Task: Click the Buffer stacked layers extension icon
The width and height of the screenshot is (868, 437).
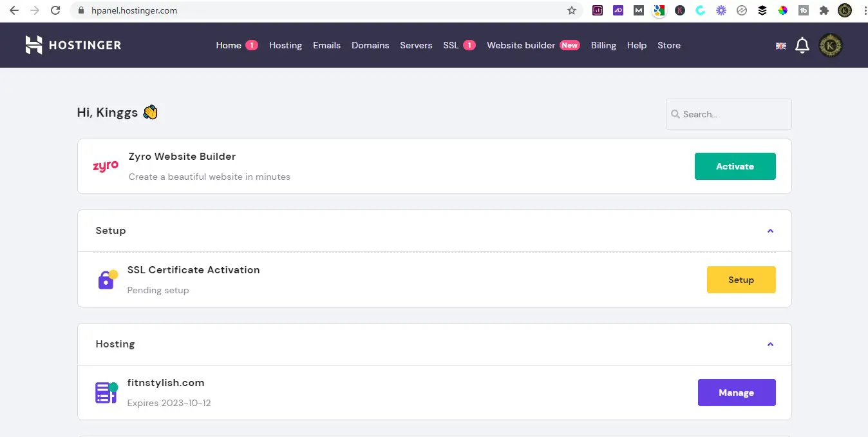Action: point(762,10)
